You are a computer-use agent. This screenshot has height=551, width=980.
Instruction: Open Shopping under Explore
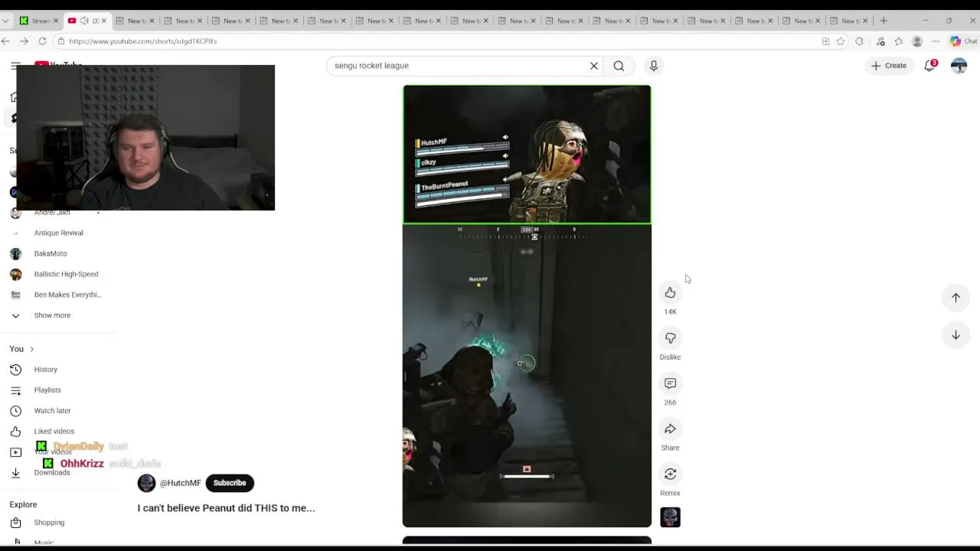49,523
